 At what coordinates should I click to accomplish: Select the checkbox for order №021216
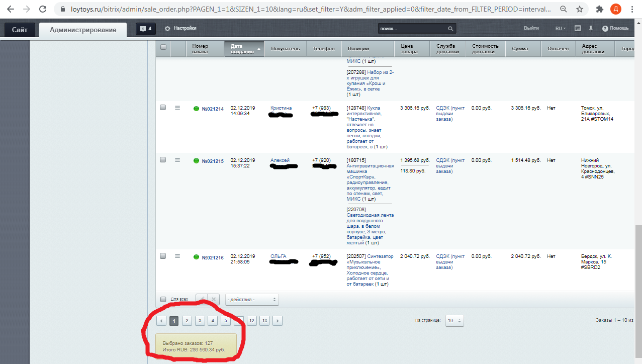163,256
